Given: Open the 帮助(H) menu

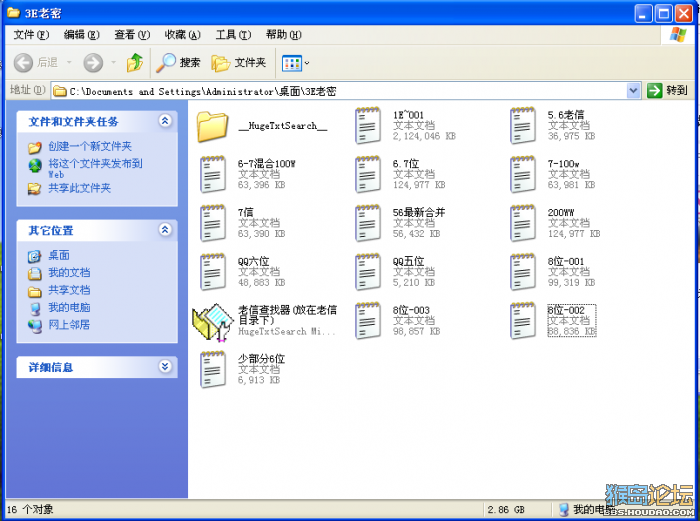Looking at the screenshot, I should pos(283,34).
